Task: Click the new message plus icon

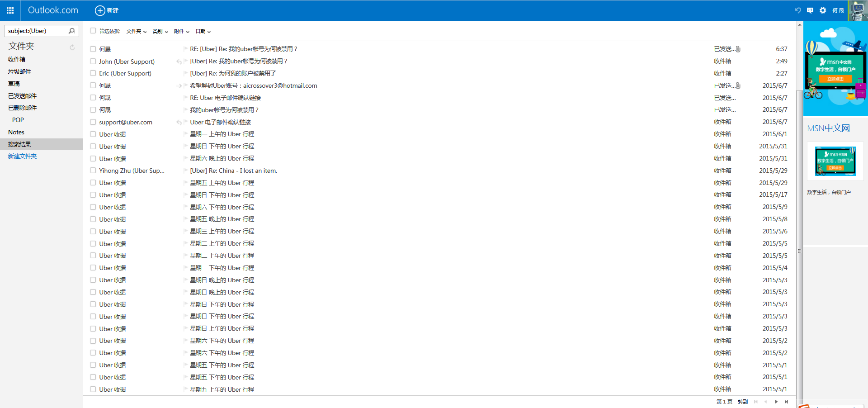Action: tap(100, 10)
